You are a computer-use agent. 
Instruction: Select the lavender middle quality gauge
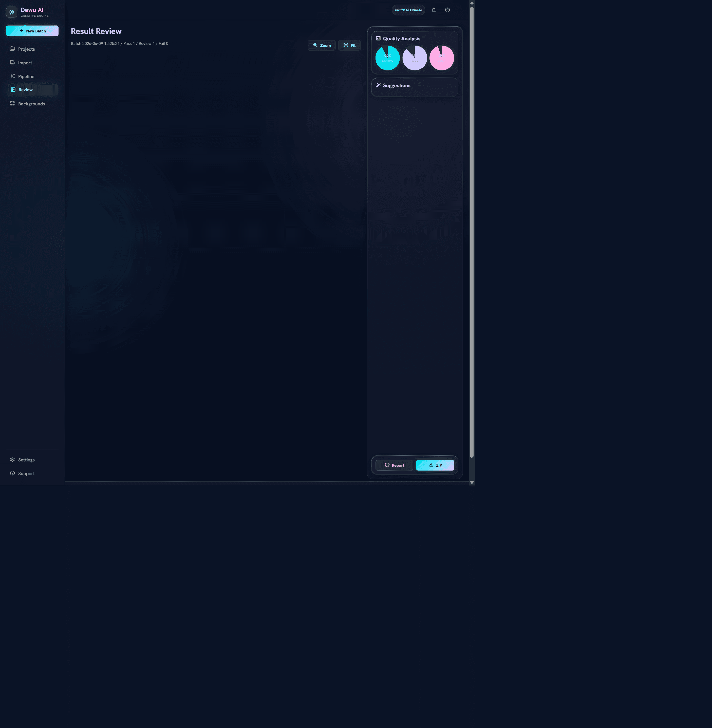click(x=415, y=58)
